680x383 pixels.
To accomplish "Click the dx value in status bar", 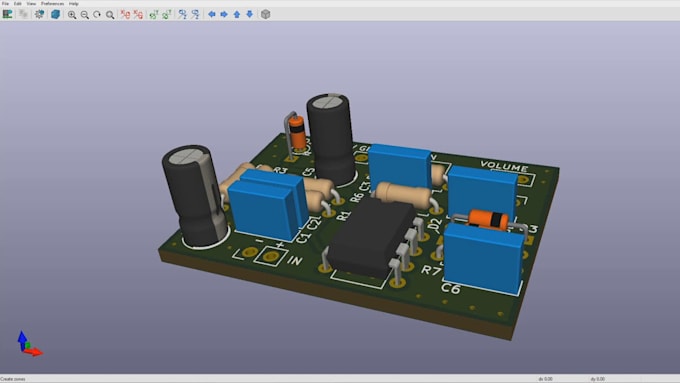I will pyautogui.click(x=545, y=379).
